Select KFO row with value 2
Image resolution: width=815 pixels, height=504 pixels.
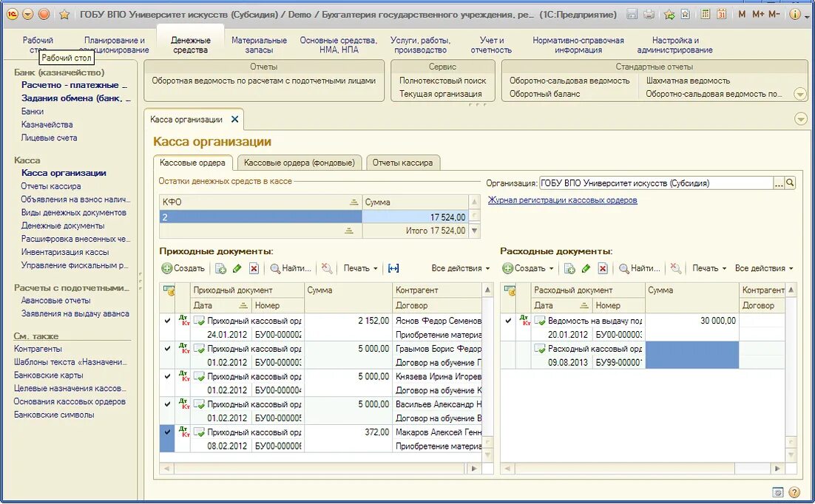click(x=314, y=217)
